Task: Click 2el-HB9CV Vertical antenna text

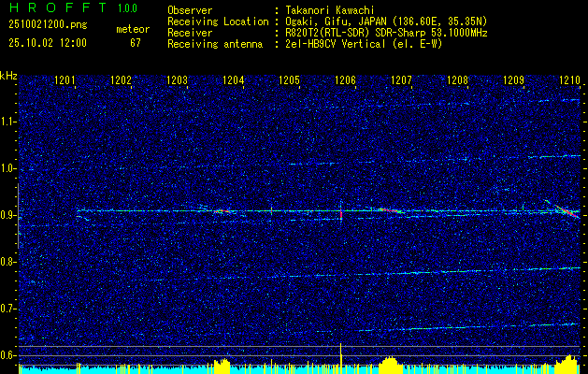Action: coord(365,44)
